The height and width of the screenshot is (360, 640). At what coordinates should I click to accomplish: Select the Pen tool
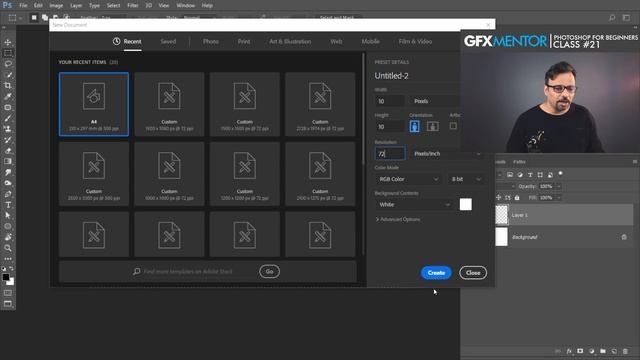click(x=8, y=194)
